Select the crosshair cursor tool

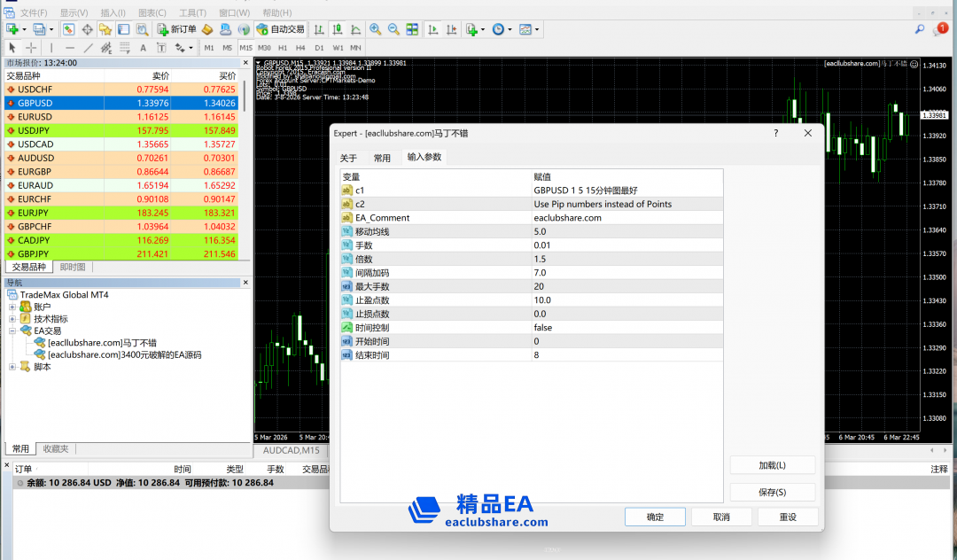[x=31, y=48]
